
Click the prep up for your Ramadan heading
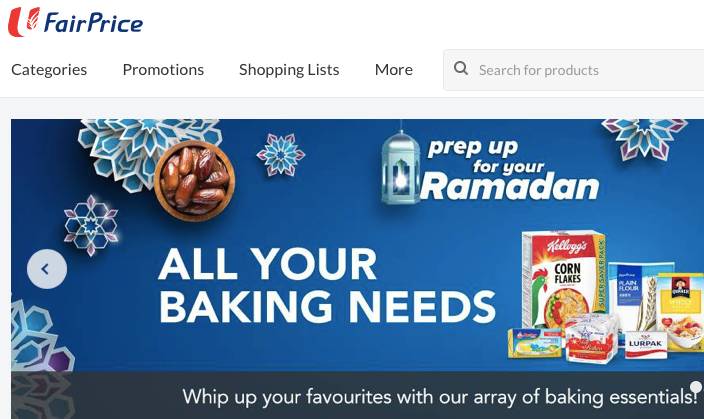click(x=510, y=169)
